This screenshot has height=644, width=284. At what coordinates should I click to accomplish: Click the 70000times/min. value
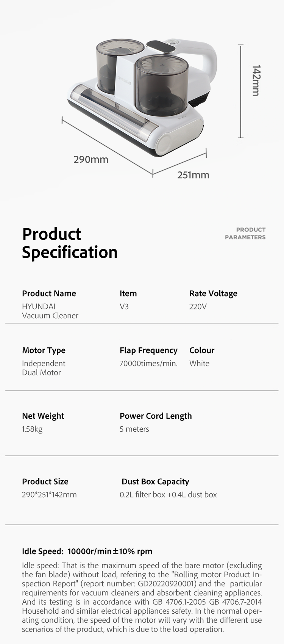tap(148, 363)
